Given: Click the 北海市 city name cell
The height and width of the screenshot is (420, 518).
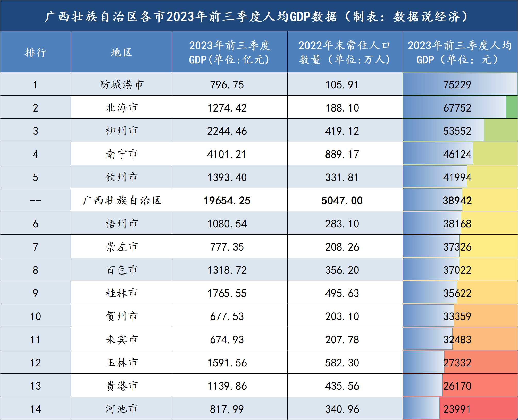Looking at the screenshot, I should click(121, 108).
